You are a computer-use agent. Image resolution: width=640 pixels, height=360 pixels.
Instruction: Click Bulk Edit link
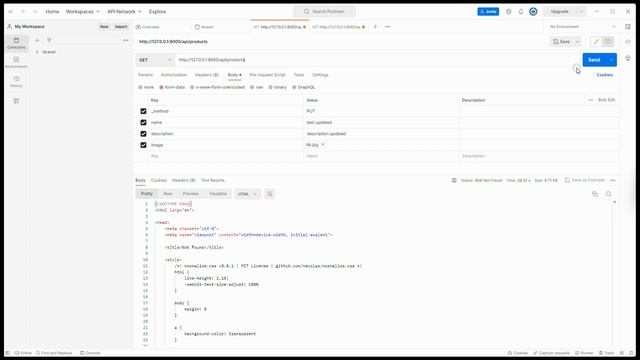coord(607,100)
